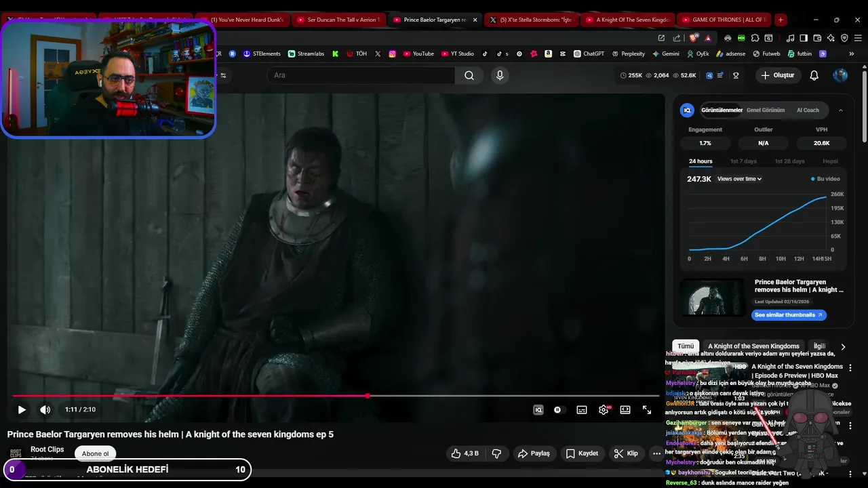Select 24 hours time range
Screen dimensions: 868x488
pyautogui.click(x=701, y=161)
